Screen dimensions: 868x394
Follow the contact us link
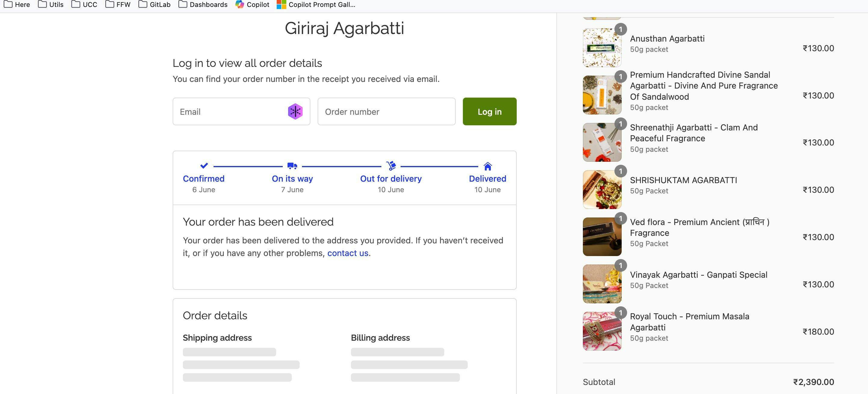pos(348,253)
